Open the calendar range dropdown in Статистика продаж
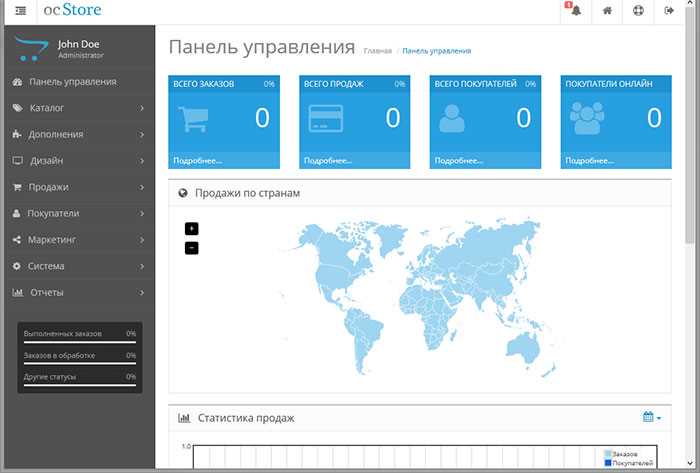 point(652,417)
